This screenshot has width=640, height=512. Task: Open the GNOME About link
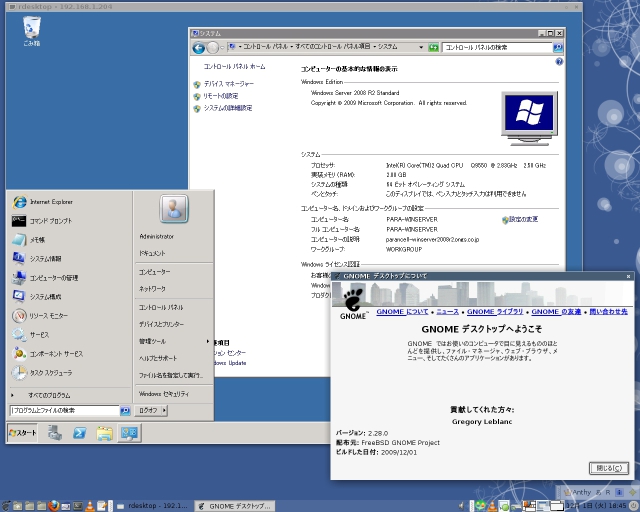402,312
